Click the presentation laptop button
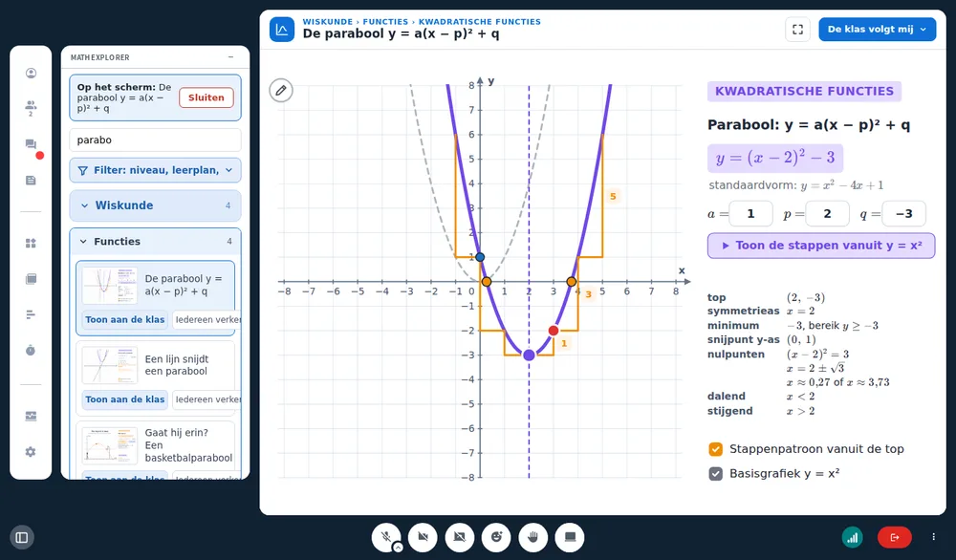The width and height of the screenshot is (956, 560). coord(570,537)
